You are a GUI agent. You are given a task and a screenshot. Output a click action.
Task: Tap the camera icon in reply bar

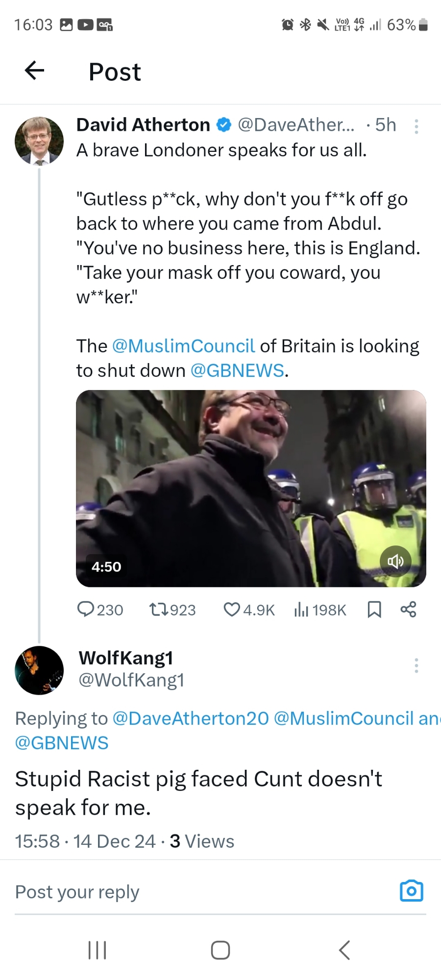pos(411,891)
